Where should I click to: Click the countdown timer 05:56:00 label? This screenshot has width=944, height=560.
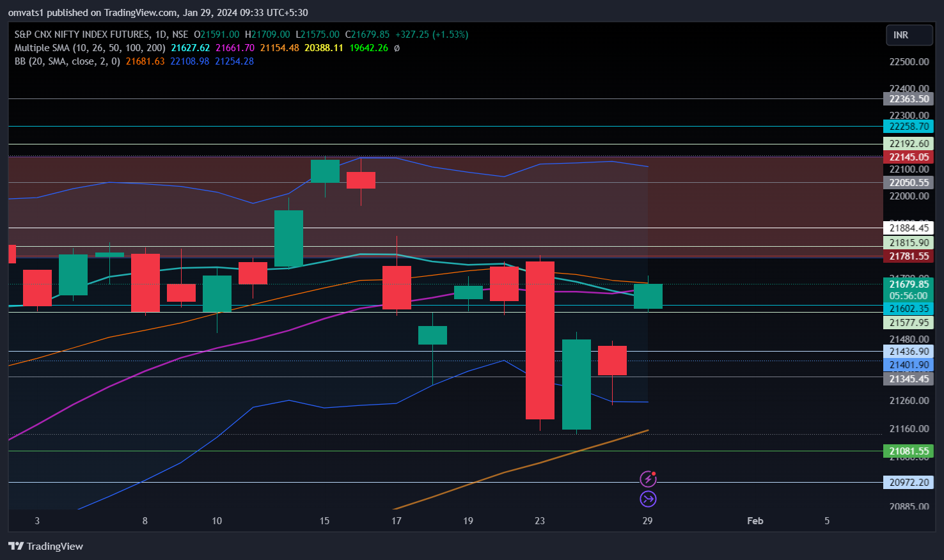coord(909,296)
